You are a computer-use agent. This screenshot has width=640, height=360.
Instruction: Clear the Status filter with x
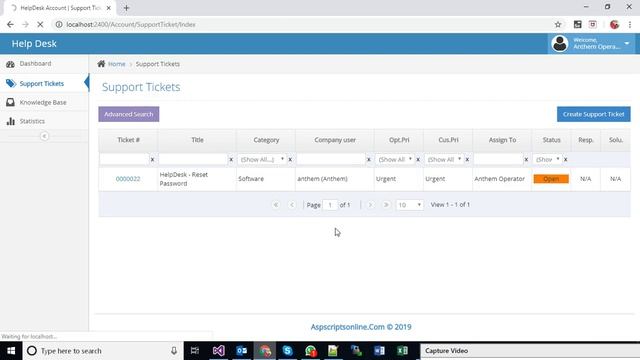coord(566,160)
